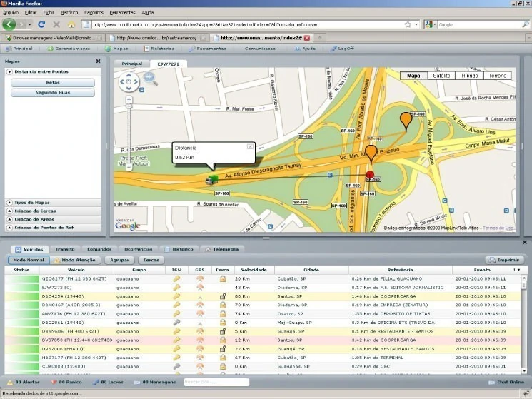Open the search engine selector dropdown
The image size is (532, 399).
tap(430, 24)
